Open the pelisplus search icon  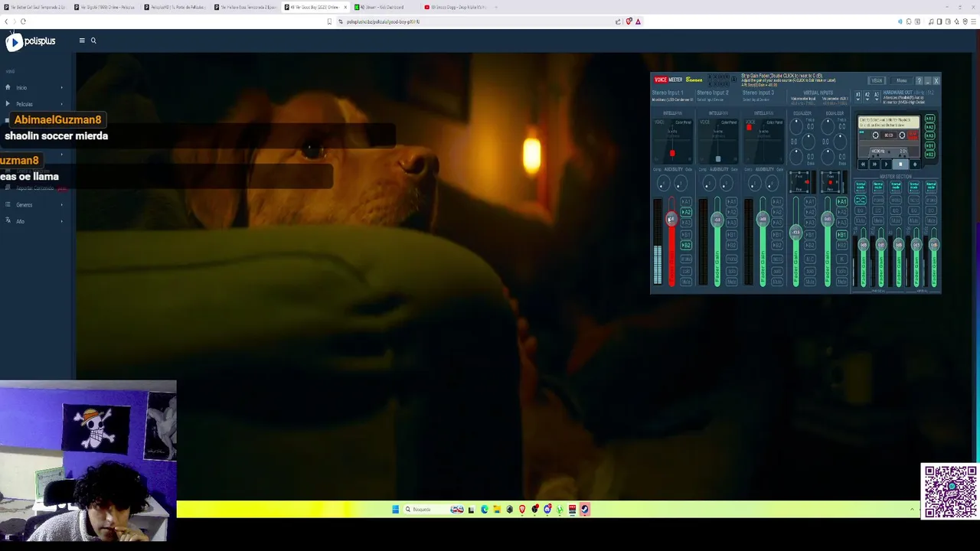93,41
